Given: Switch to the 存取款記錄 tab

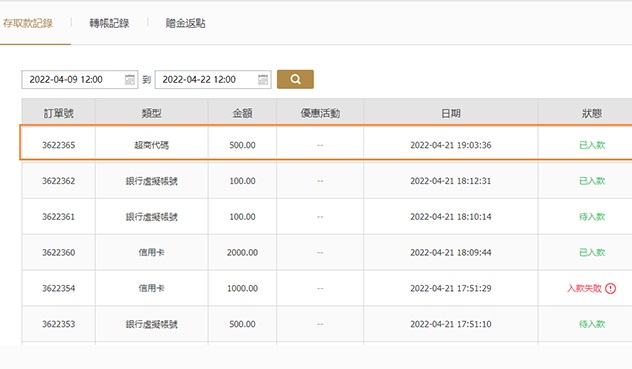Looking at the screenshot, I should (x=28, y=23).
